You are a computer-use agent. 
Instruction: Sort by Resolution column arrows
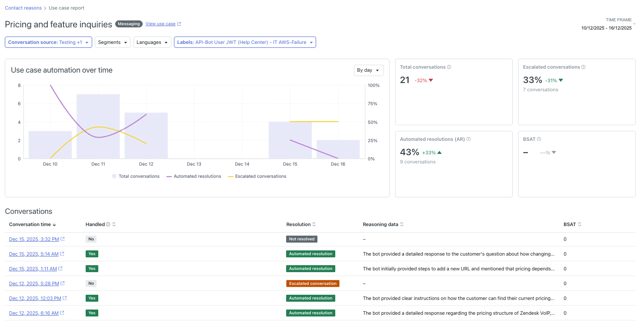pyautogui.click(x=314, y=225)
